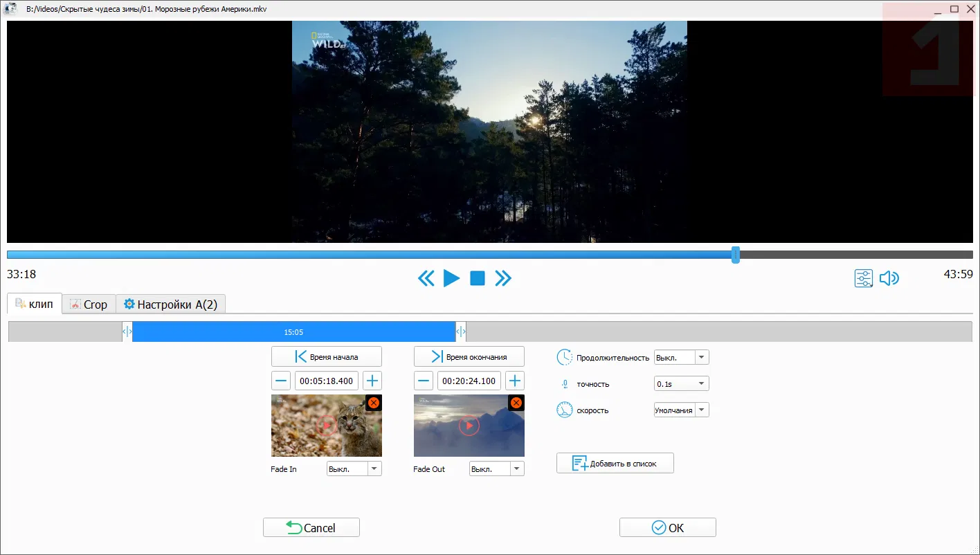
Task: Click the total duration label 43:59
Action: pos(959,275)
